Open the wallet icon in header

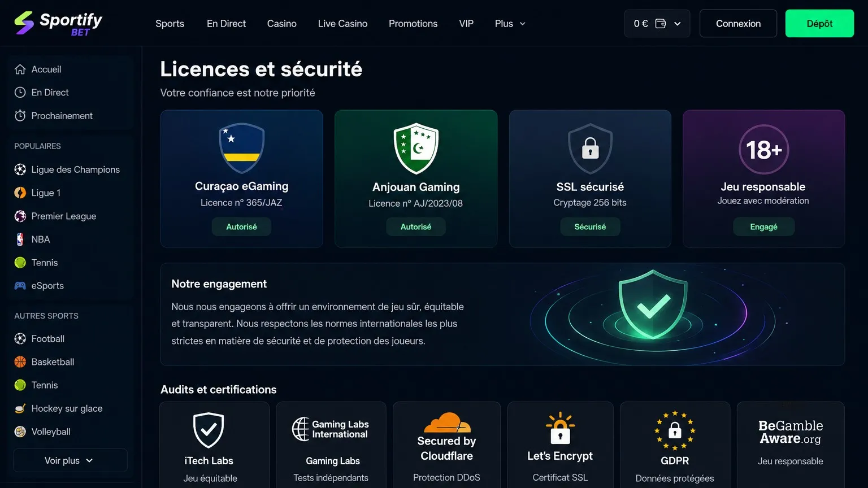661,24
